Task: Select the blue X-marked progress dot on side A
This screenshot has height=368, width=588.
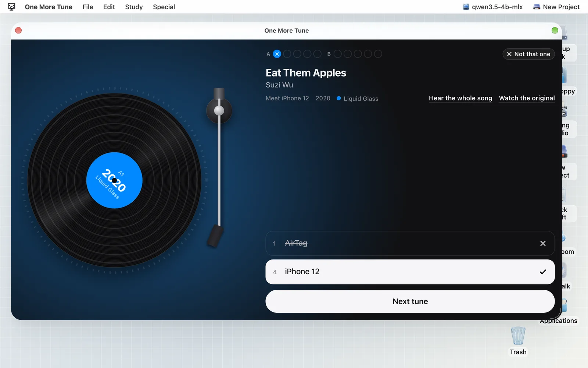Action: pos(277,54)
